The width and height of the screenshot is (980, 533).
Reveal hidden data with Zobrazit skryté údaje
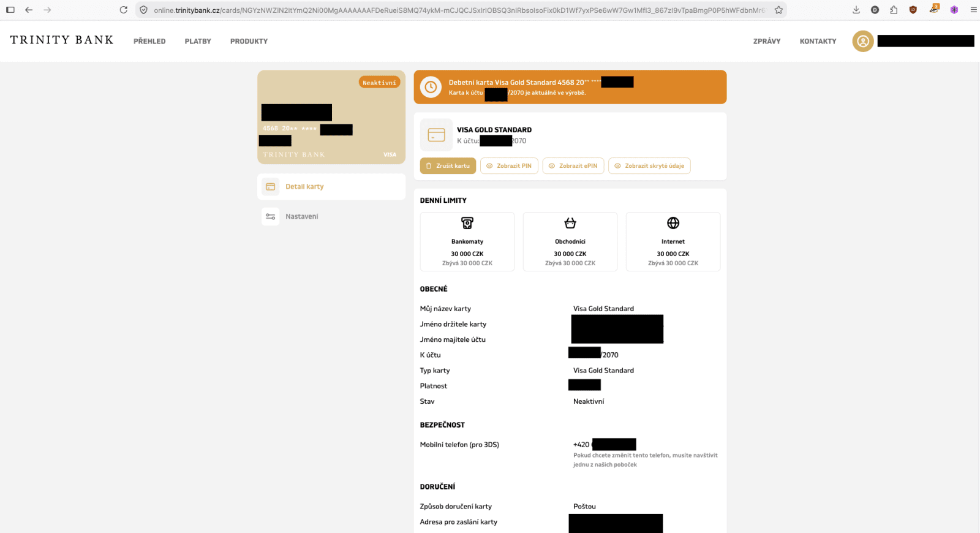(x=649, y=166)
